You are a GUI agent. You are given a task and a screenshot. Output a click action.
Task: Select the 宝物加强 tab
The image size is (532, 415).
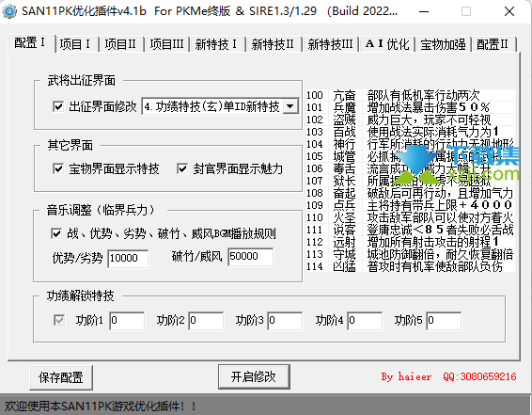[443, 44]
